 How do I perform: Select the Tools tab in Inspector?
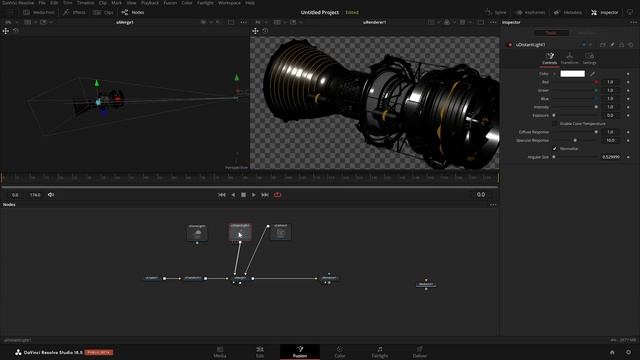point(551,33)
